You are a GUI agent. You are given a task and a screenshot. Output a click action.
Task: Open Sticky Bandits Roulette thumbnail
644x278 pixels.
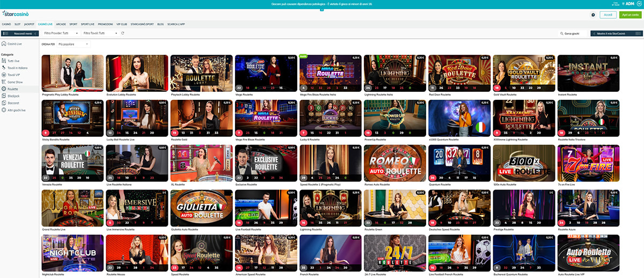click(x=73, y=118)
